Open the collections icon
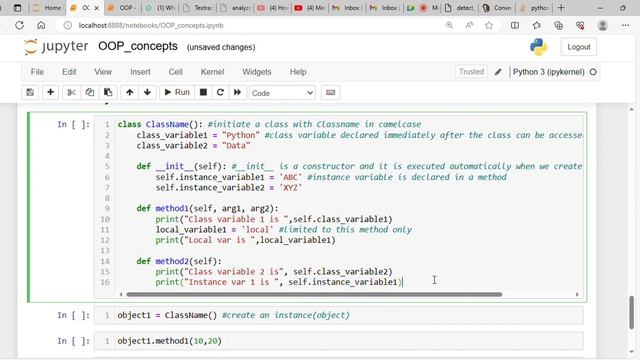 tap(558, 25)
